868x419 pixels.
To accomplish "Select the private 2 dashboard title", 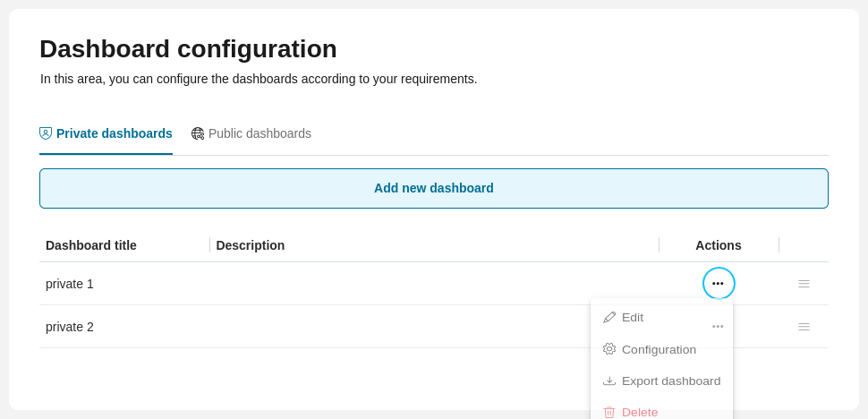I will click(x=70, y=327).
